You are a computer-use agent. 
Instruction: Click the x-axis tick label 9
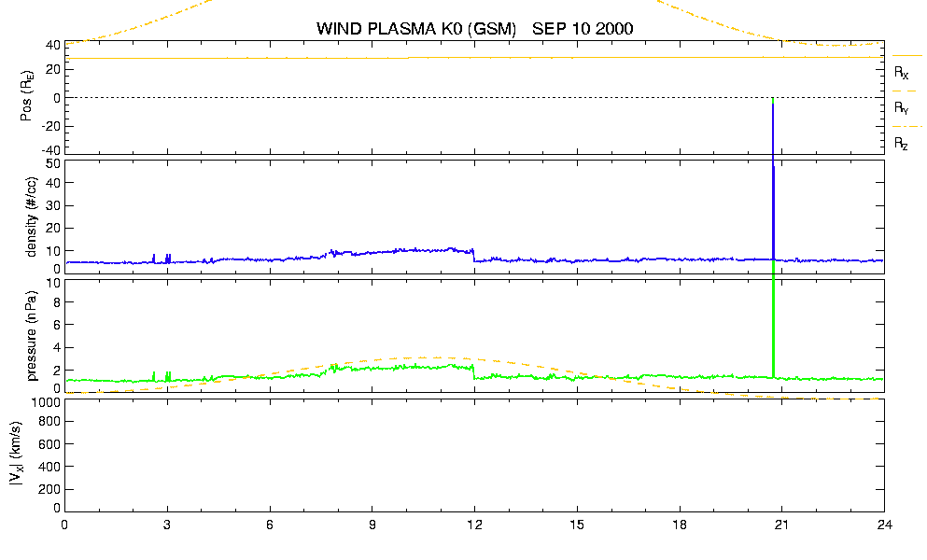click(x=372, y=525)
